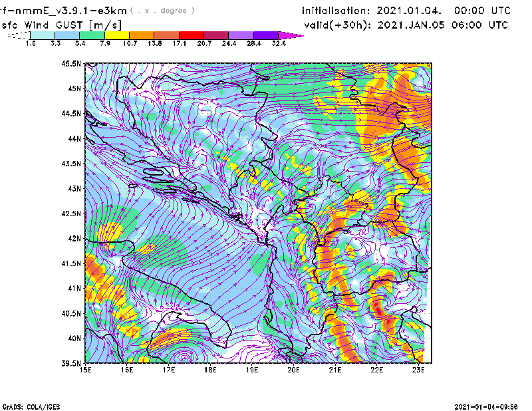
Task: Click the red legend swatch for 17.1–20.7
Action: coord(192,35)
